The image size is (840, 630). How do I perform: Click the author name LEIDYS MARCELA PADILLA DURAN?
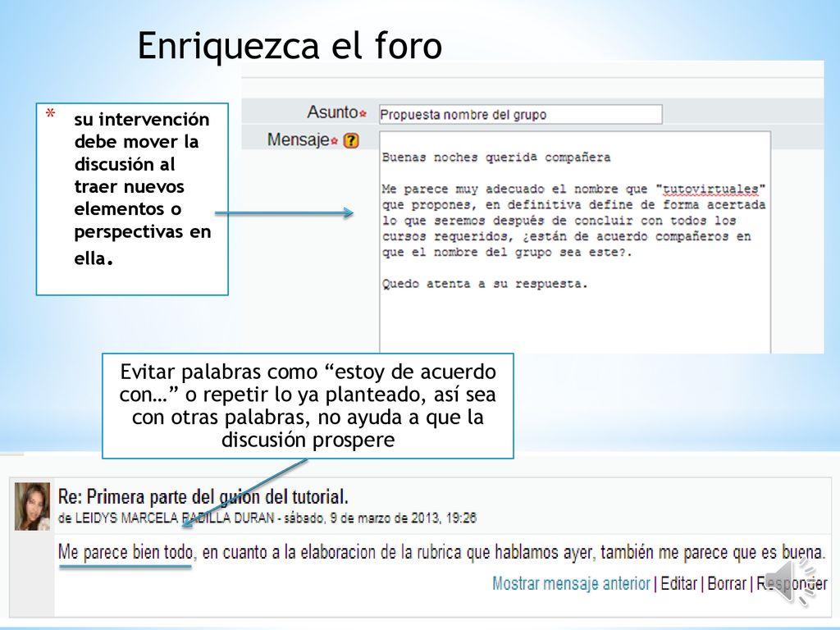click(175, 518)
